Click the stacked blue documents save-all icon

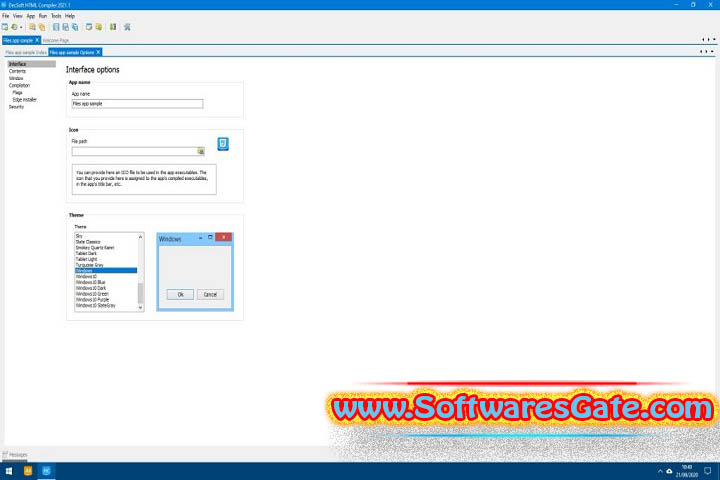[75, 27]
